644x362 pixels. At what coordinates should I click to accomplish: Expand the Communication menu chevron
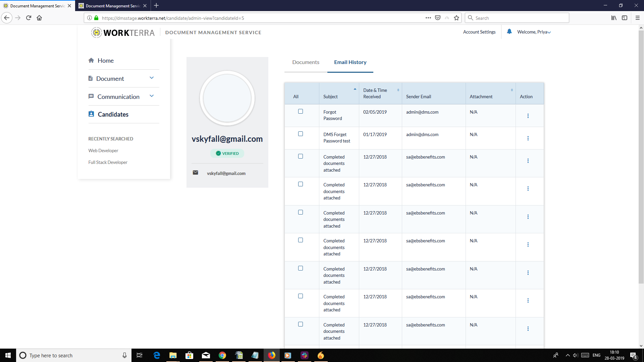[x=152, y=96]
